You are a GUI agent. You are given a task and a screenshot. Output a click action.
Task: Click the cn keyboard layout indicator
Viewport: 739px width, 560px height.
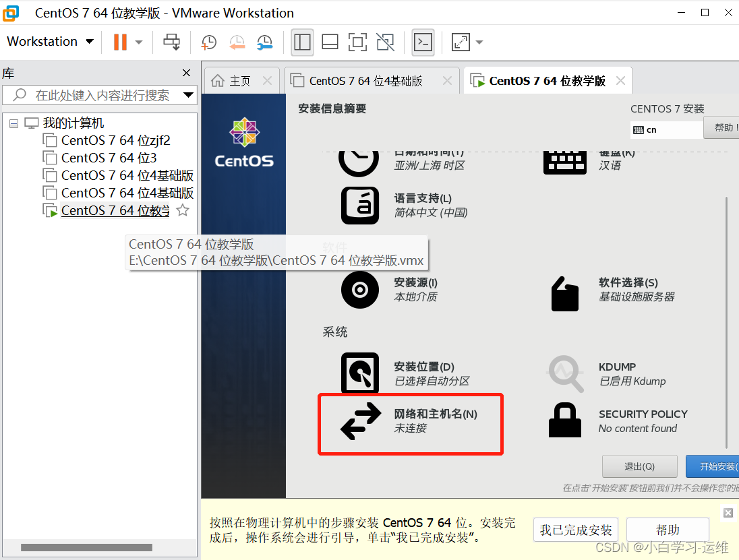(666, 130)
